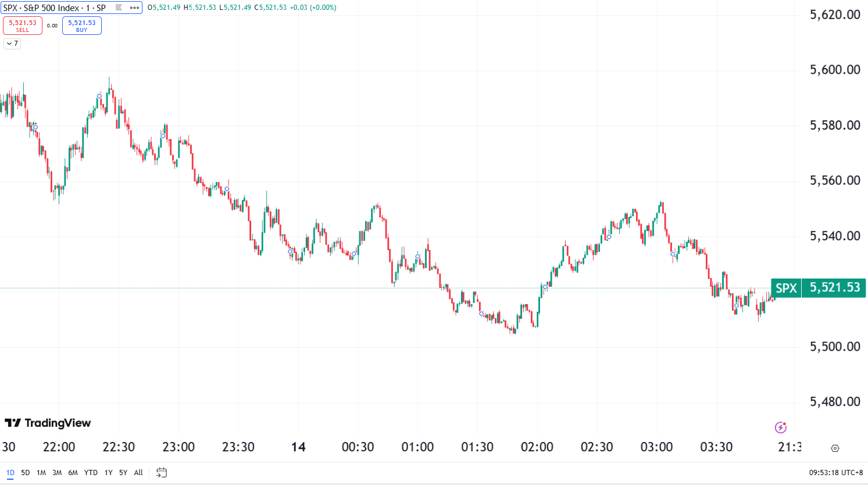Click the SPX price label tag
Image resolution: width=868 pixels, height=485 pixels.
tap(786, 288)
